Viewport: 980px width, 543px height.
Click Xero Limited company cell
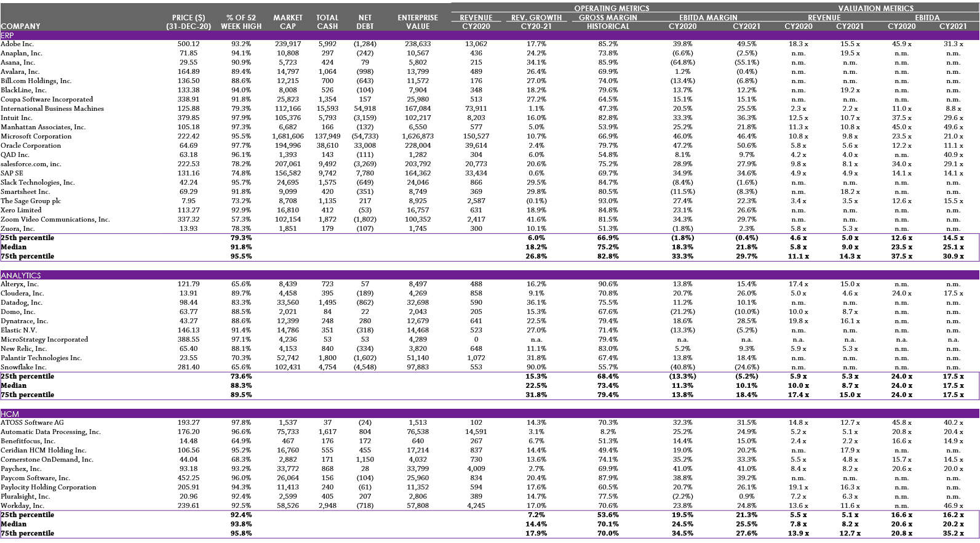point(22,211)
